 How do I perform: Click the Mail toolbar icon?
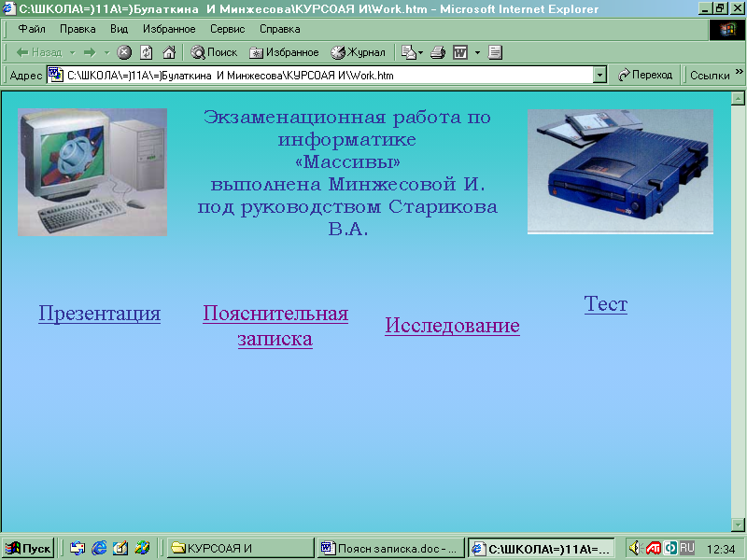pyautogui.click(x=409, y=52)
